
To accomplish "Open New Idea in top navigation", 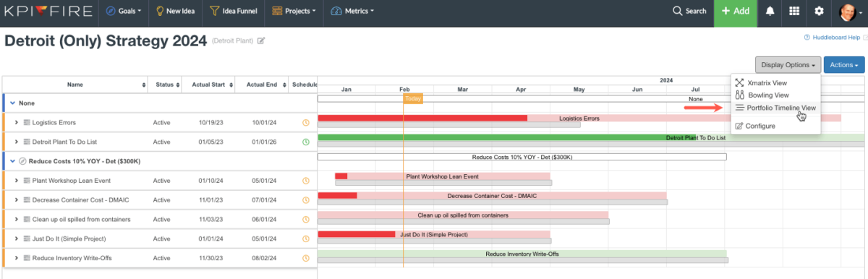I will coord(176,11).
